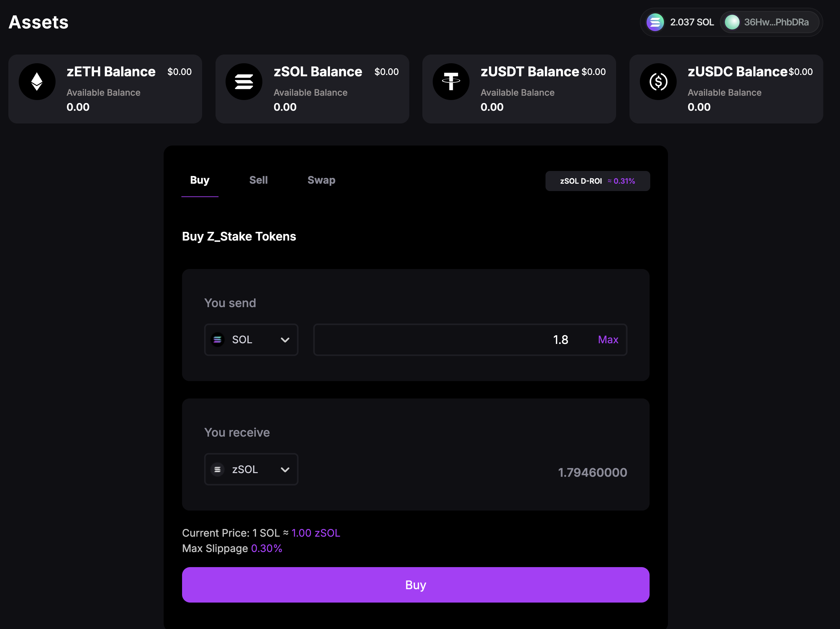
Task: Open the SOL send token dropdown
Action: point(251,340)
